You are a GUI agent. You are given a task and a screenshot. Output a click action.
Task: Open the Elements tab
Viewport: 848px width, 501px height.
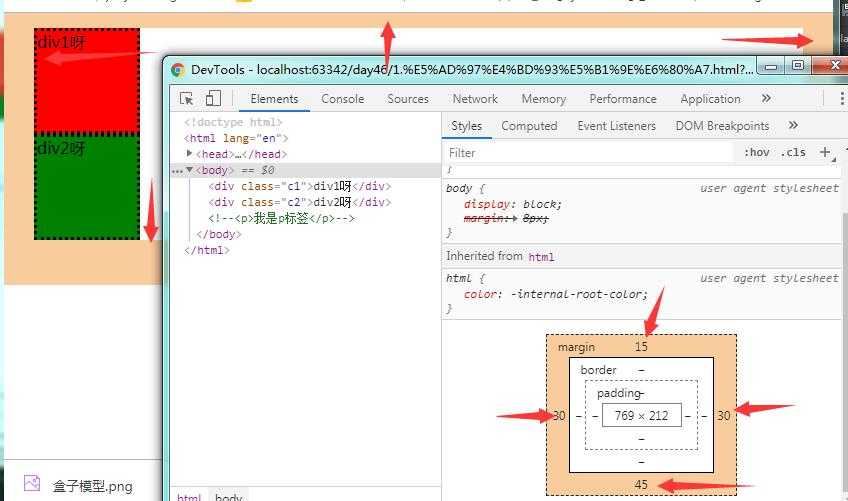(x=274, y=99)
